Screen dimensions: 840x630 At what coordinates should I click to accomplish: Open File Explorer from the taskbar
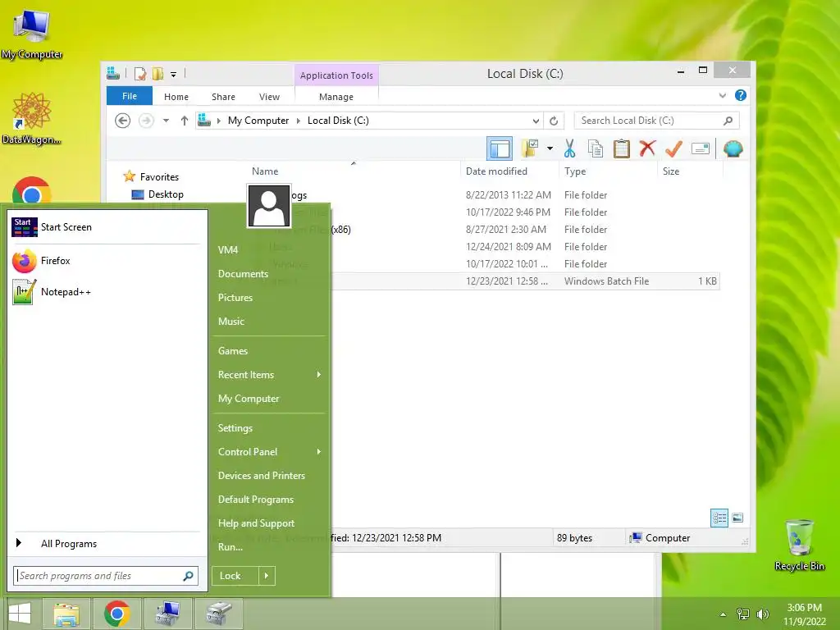tap(66, 614)
